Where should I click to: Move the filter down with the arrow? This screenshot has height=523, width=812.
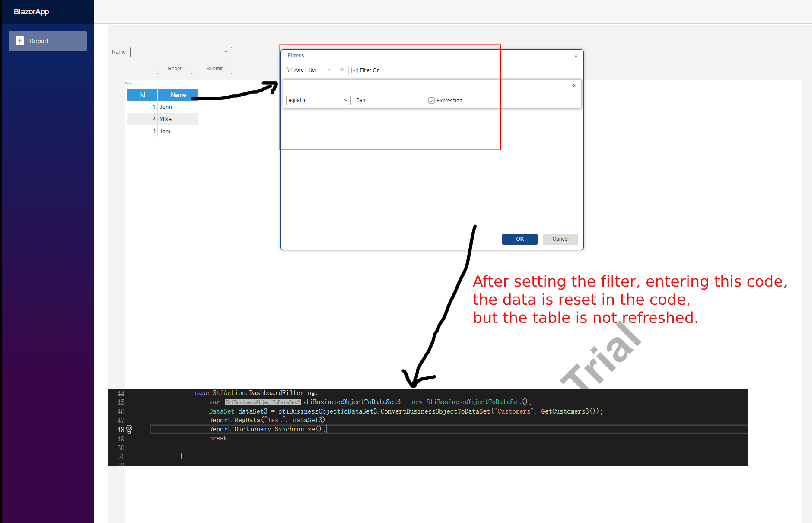pos(342,70)
